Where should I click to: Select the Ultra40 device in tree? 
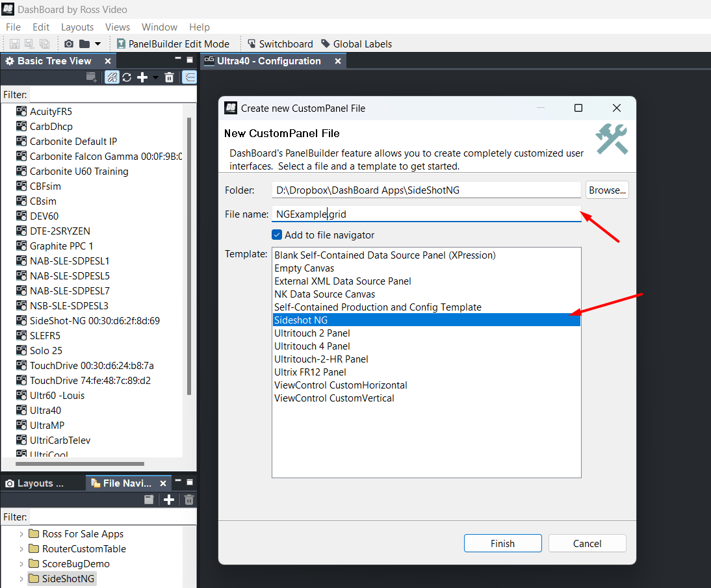click(45, 411)
